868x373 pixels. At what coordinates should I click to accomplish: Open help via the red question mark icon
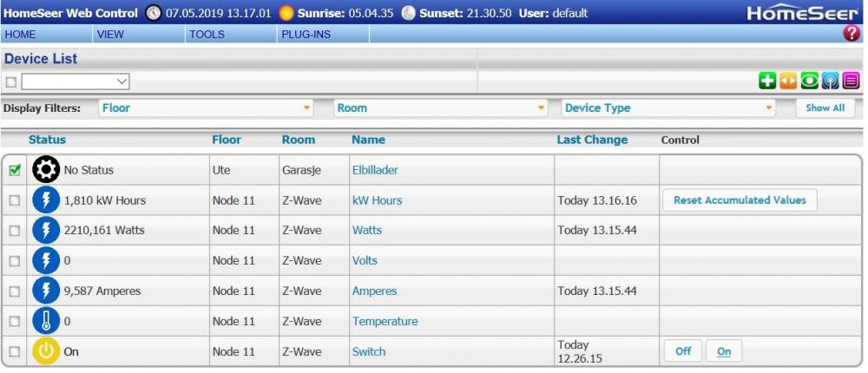pos(851,34)
